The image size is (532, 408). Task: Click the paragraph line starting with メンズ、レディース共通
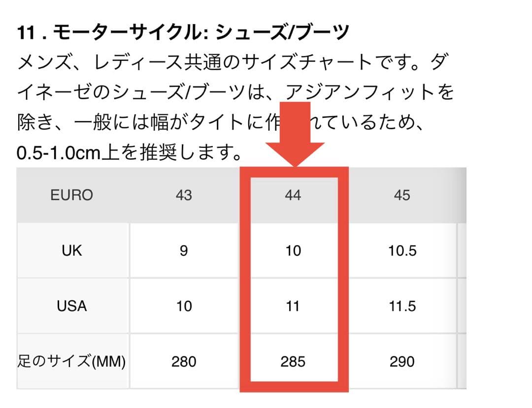tap(232, 63)
